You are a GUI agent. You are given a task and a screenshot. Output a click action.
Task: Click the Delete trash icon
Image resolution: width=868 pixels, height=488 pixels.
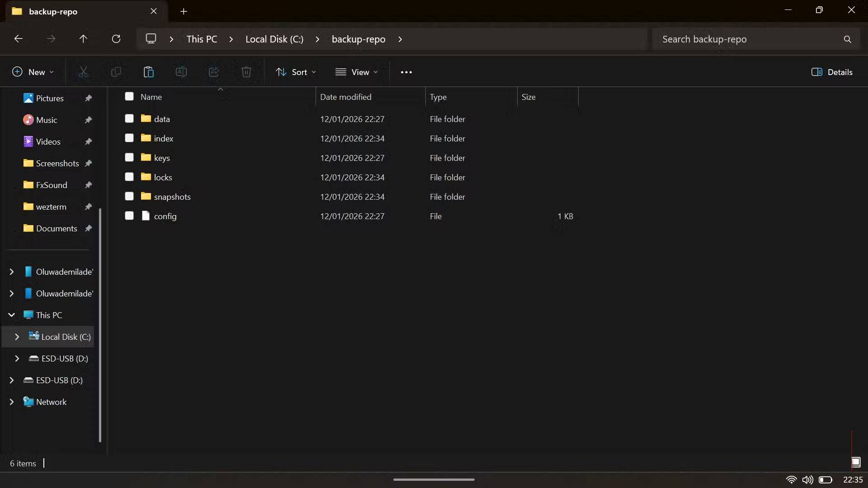246,72
